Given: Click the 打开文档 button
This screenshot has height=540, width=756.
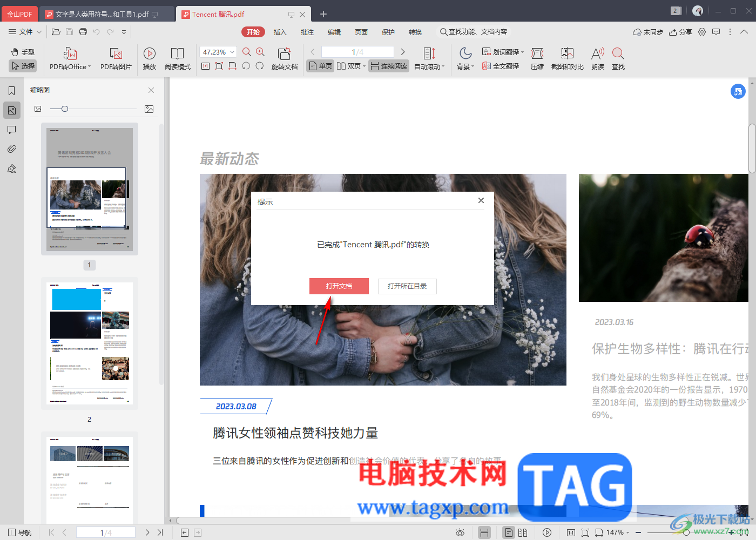Looking at the screenshot, I should (x=339, y=286).
